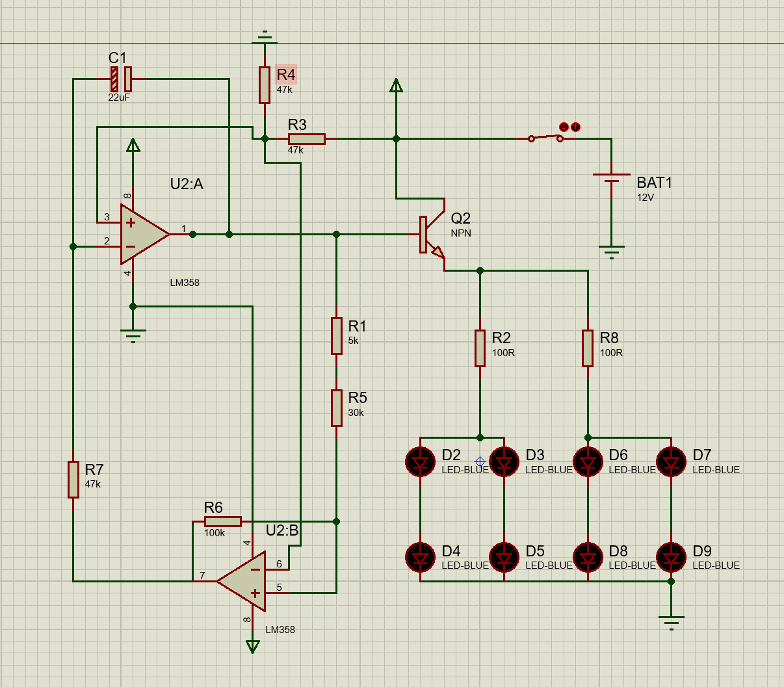Select resistor R5 symbol
Screen dimensions: 784x687
pyautogui.click(x=337, y=408)
